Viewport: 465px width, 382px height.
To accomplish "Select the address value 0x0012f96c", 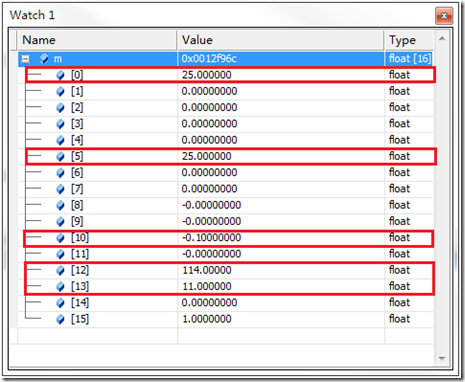I will [209, 59].
